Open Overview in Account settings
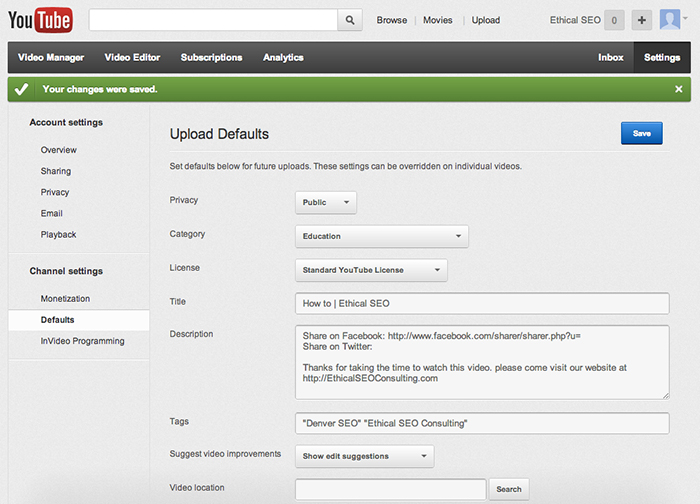This screenshot has height=504, width=700. pyautogui.click(x=58, y=150)
